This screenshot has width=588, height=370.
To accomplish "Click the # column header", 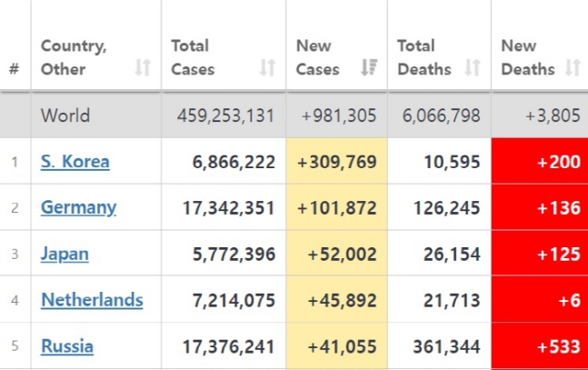I will pos(15,69).
